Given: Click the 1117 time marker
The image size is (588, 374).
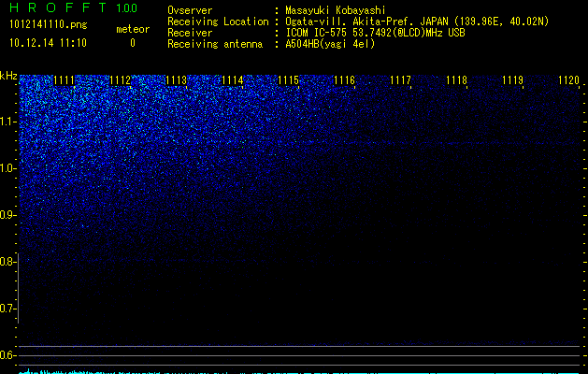Looking at the screenshot, I should pos(400,80).
